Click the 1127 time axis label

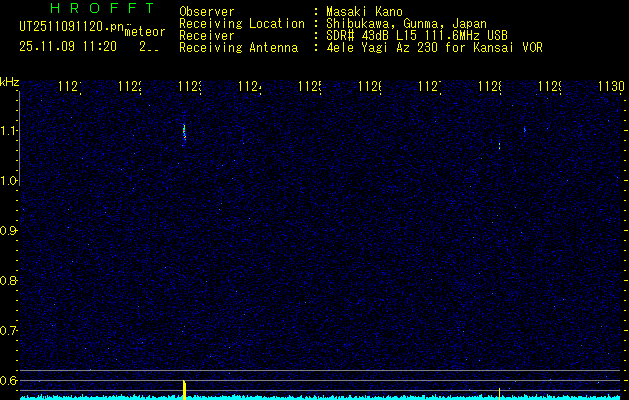(x=430, y=86)
